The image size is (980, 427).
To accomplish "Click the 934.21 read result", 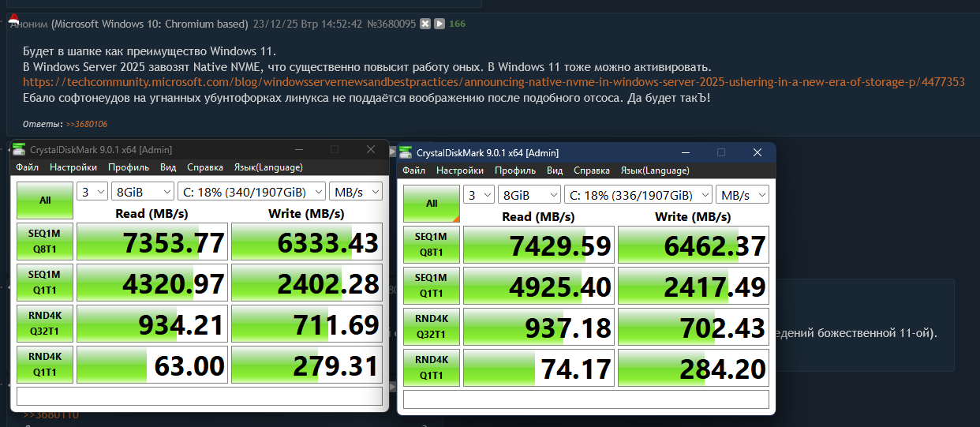I will tap(152, 324).
